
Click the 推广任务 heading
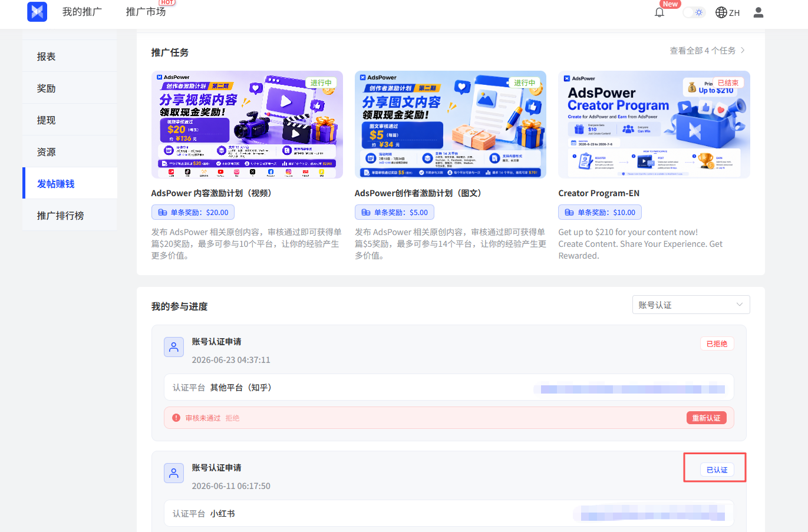[x=170, y=52]
